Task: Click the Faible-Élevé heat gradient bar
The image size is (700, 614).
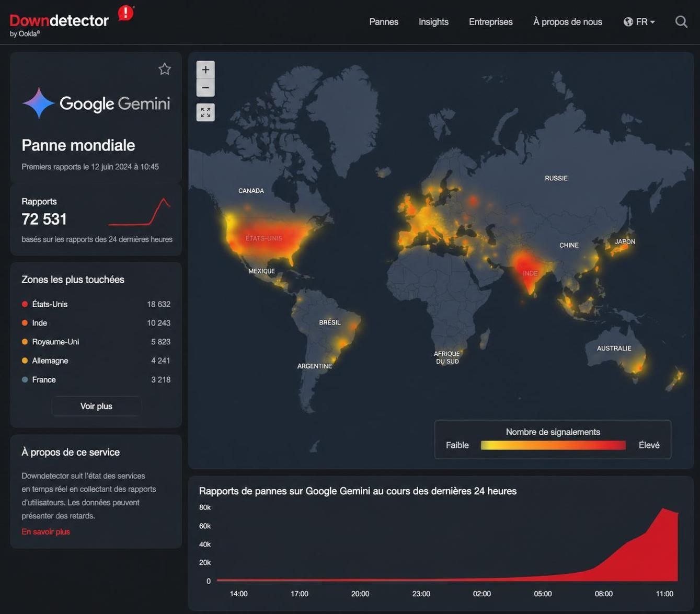Action: click(x=553, y=445)
